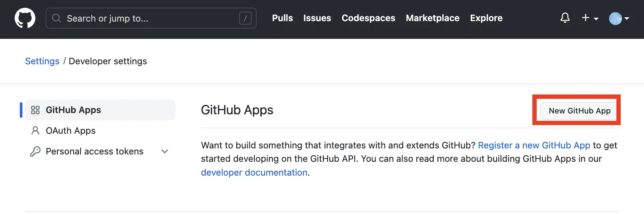Click the Developer settings breadcrumb text
The height and width of the screenshot is (214, 644).
(x=108, y=61)
